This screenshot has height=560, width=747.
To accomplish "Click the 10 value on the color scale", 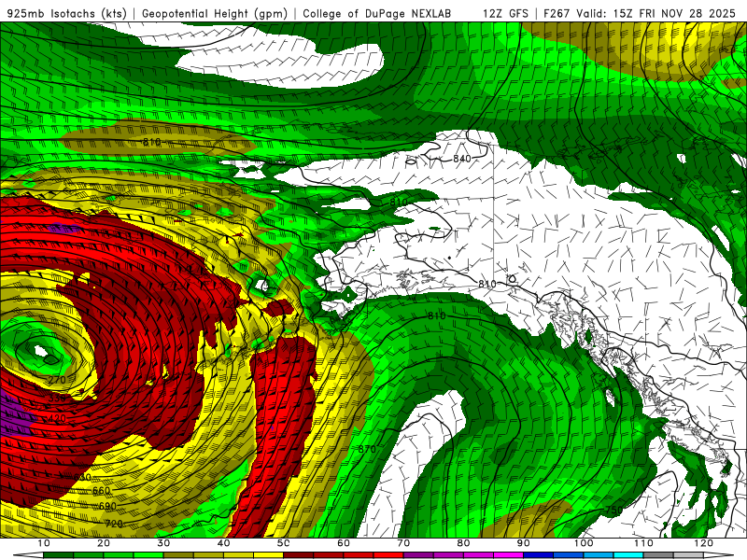I will click(43, 543).
